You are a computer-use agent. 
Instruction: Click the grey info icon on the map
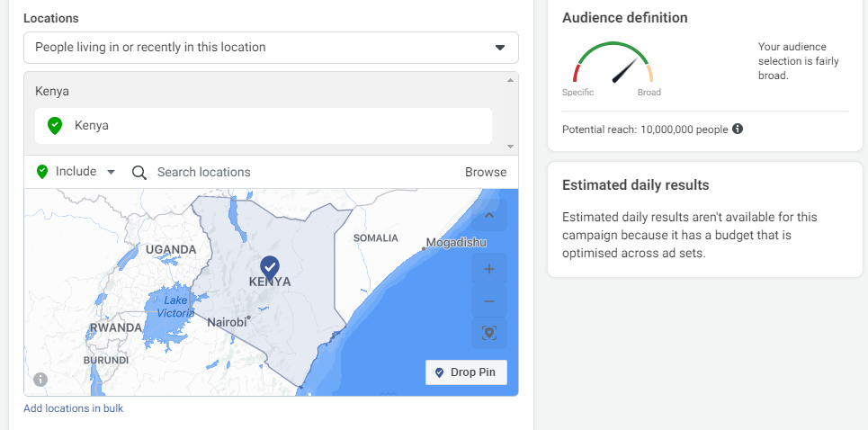(x=40, y=380)
